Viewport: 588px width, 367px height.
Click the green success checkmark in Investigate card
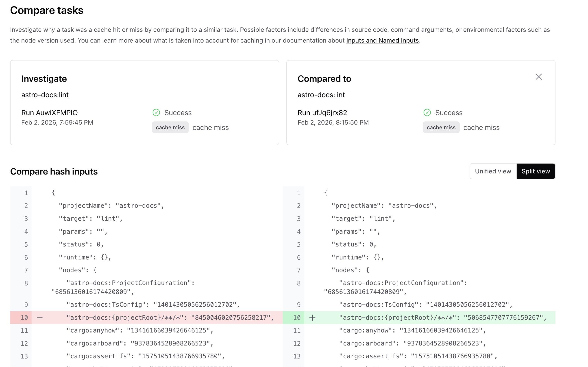pos(156,112)
